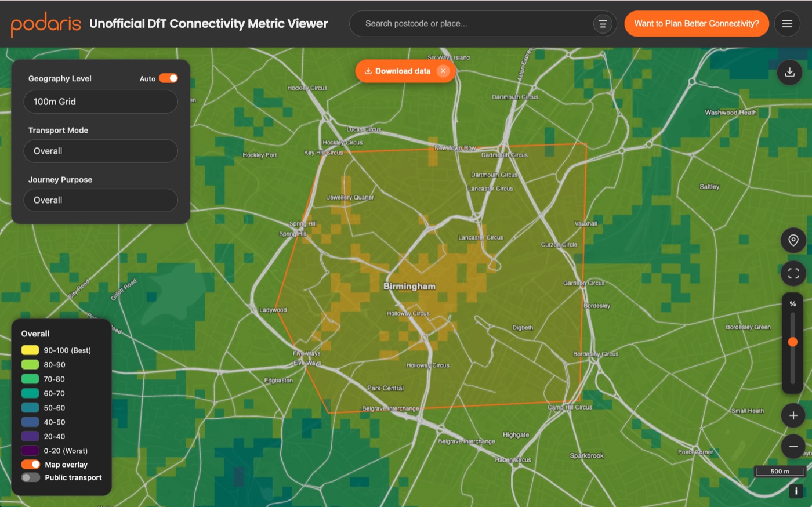Click the Jewellery Quarter map label
Image resolution: width=812 pixels, height=507 pixels.
click(350, 197)
